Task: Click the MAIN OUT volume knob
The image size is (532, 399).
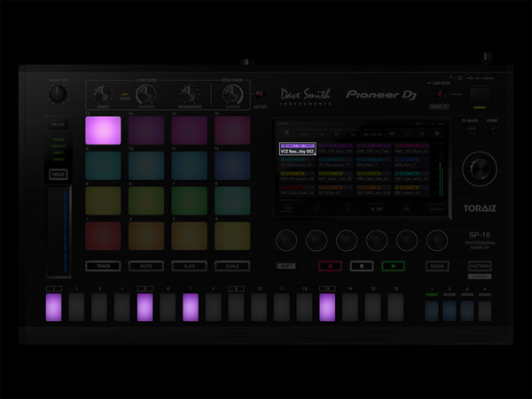Action: [58, 94]
